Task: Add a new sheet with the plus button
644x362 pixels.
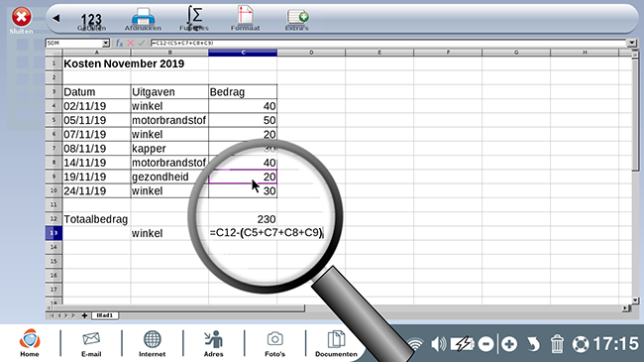Action: tap(84, 315)
